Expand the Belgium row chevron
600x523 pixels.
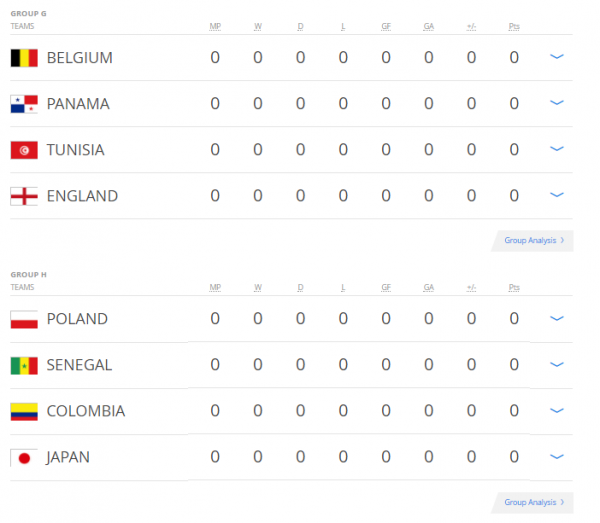click(557, 57)
